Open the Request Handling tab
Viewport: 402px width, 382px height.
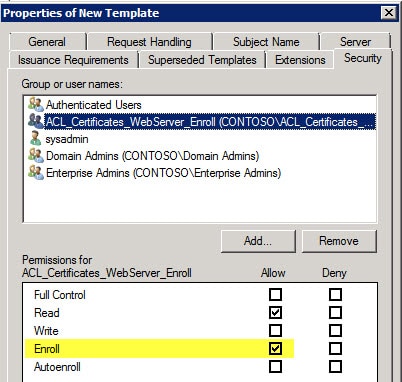(x=149, y=42)
